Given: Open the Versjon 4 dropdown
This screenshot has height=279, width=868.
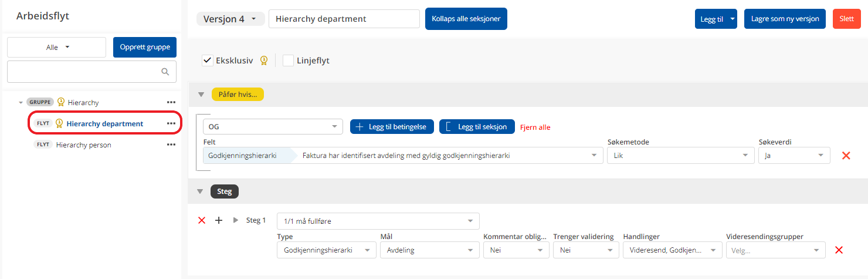Looking at the screenshot, I should (x=229, y=19).
